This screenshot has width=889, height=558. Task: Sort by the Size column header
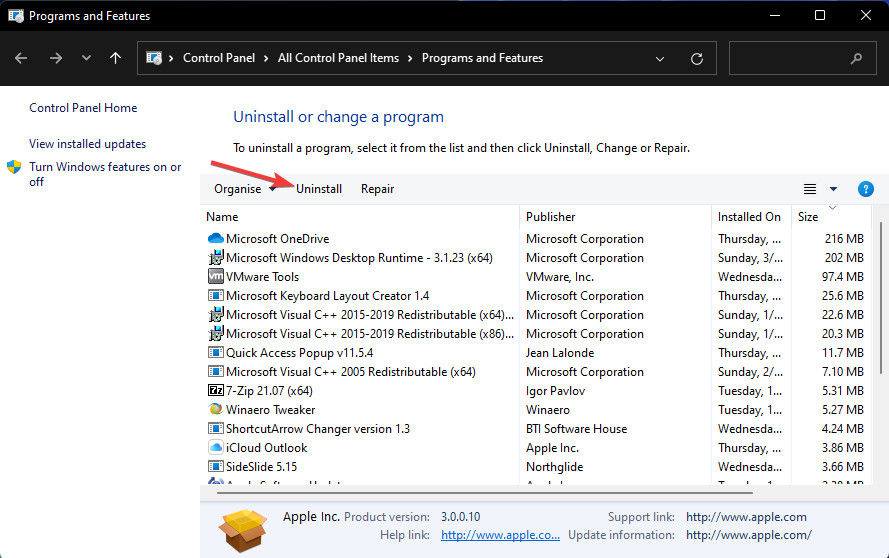[808, 217]
